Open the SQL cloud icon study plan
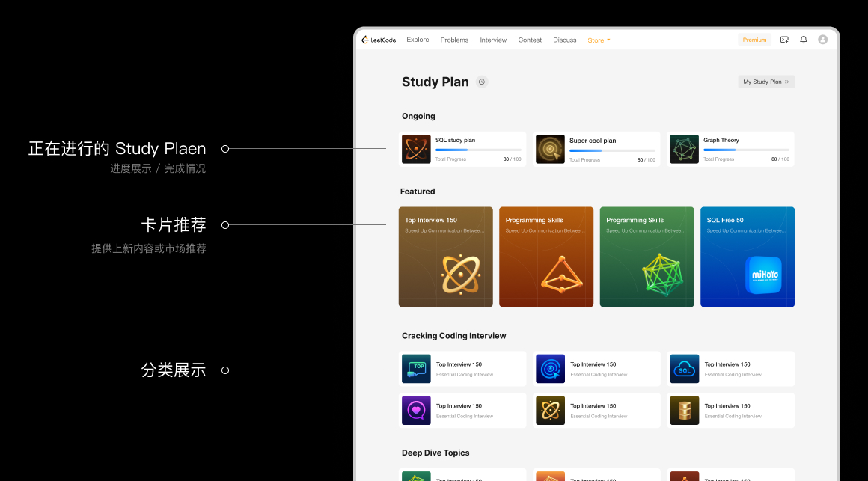868x481 pixels. [684, 369]
